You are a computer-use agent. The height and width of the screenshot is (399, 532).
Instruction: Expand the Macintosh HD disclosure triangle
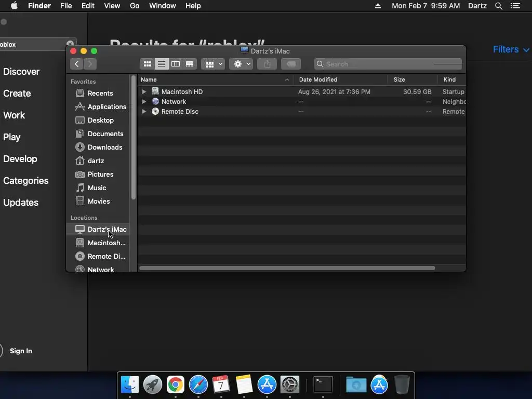pos(144,91)
